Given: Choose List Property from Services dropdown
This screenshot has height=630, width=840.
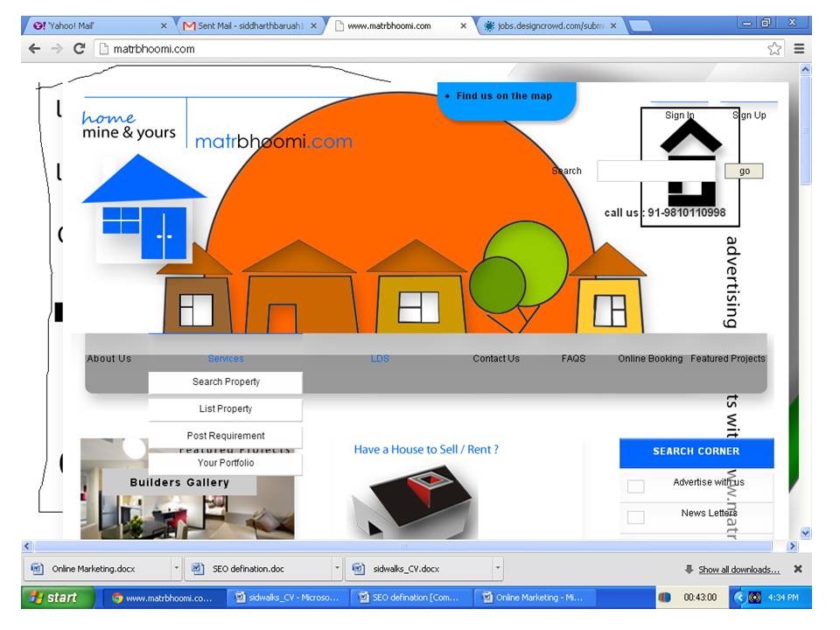Looking at the screenshot, I should (226, 409).
